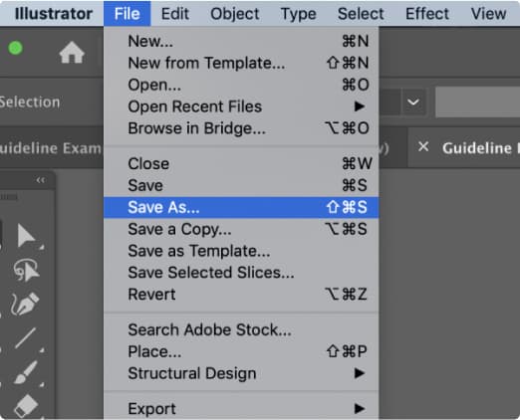
Task: Select the Line Segment tool
Action: pyautogui.click(x=26, y=338)
